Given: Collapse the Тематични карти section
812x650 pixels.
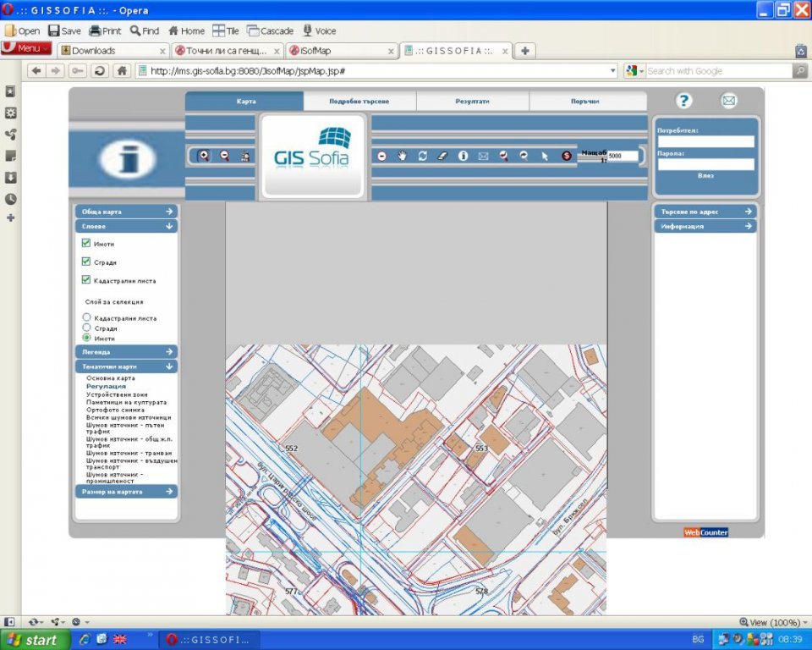Looking at the screenshot, I should pyautogui.click(x=126, y=366).
